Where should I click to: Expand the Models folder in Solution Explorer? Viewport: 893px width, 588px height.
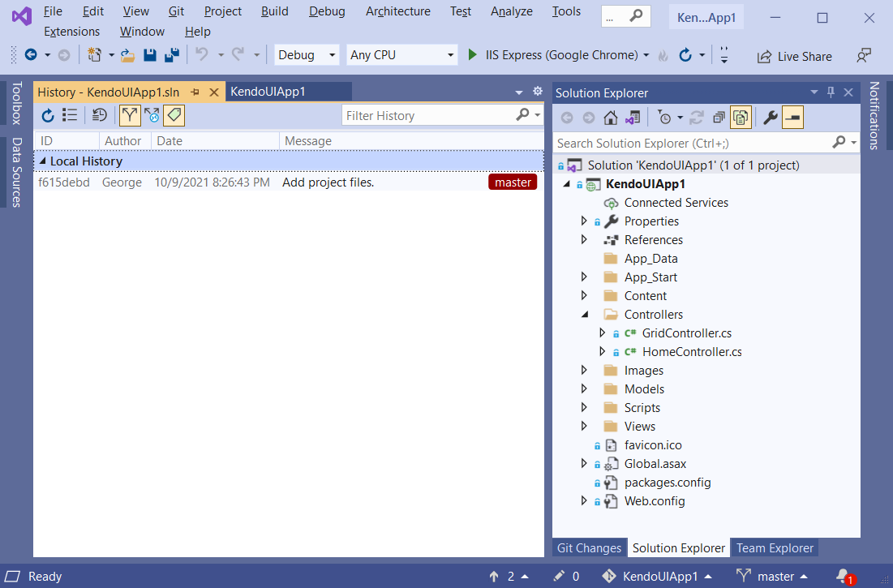[584, 388]
